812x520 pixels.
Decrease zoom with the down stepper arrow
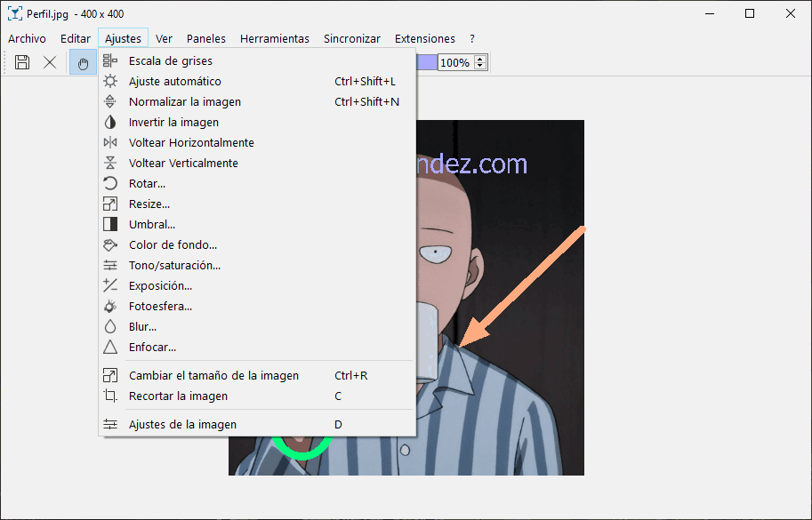(x=480, y=67)
